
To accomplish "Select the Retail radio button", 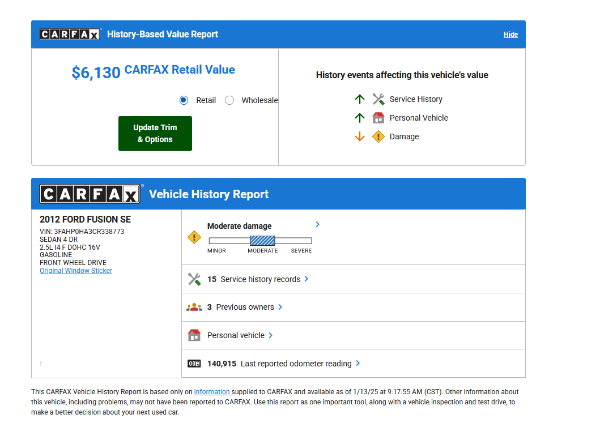I will click(184, 100).
